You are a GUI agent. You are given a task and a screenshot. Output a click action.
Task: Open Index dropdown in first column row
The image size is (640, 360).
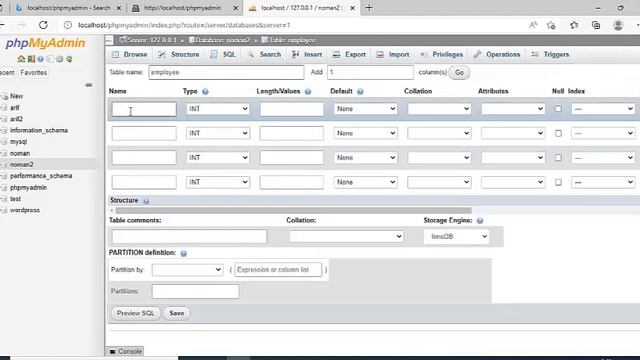click(603, 109)
